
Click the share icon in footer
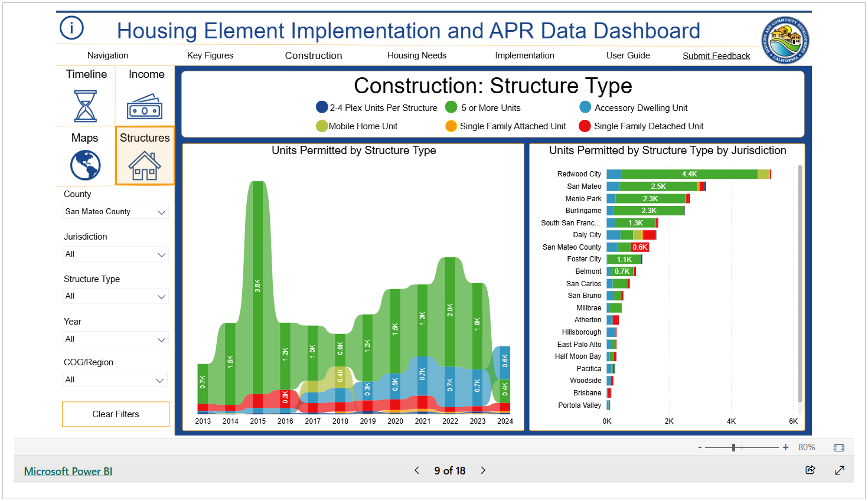810,470
